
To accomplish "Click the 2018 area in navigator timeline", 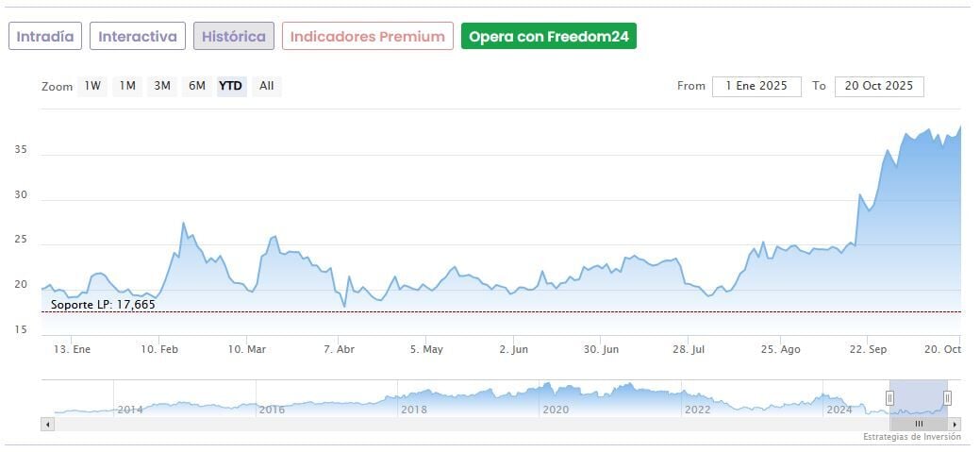I will [414, 410].
